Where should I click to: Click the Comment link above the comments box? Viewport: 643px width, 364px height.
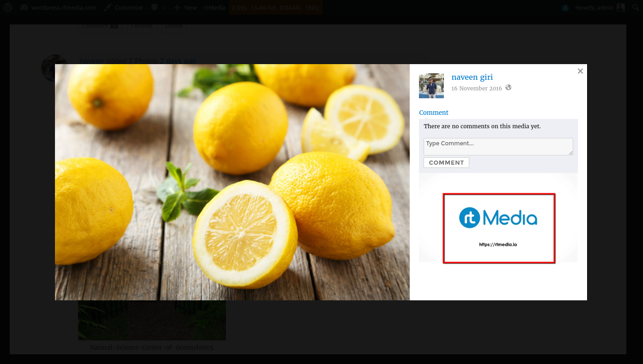click(433, 113)
